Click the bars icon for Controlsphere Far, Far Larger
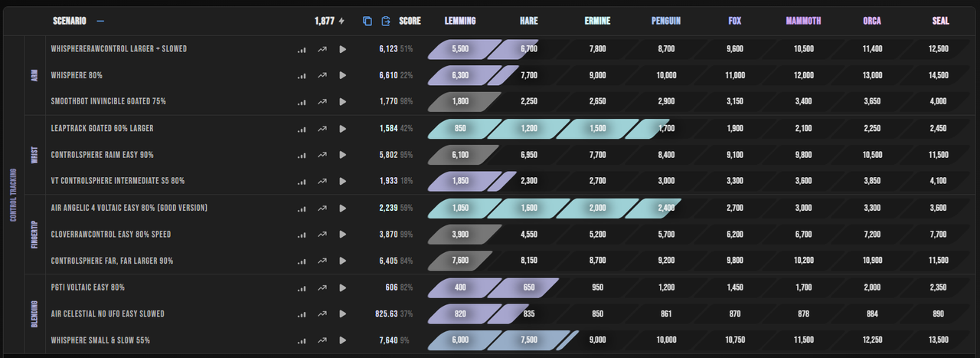The image size is (980, 358). [302, 261]
